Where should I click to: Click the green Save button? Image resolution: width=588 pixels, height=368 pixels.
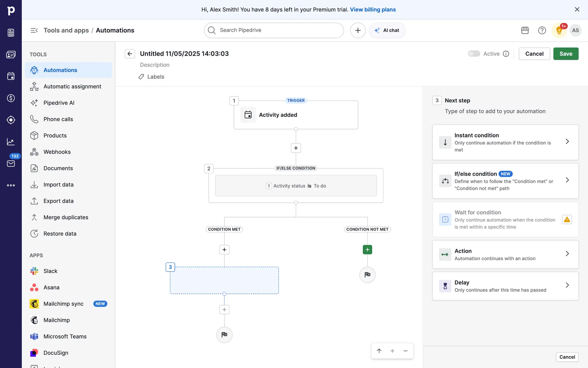[x=566, y=54]
